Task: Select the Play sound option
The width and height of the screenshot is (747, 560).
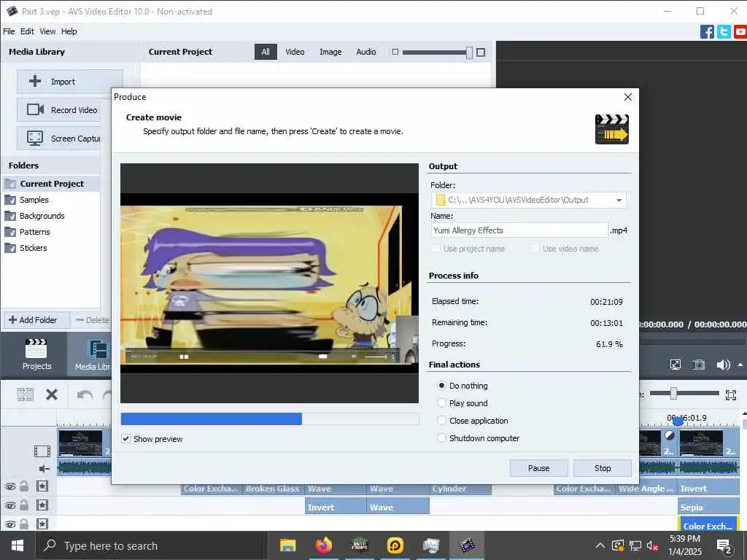Action: click(441, 402)
